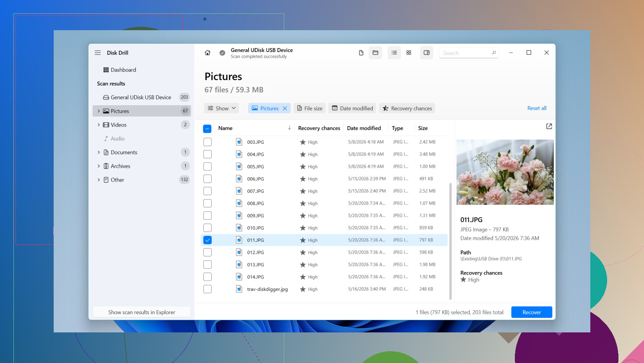
Task: Sort by the Recovery chances column header
Action: coord(319,128)
